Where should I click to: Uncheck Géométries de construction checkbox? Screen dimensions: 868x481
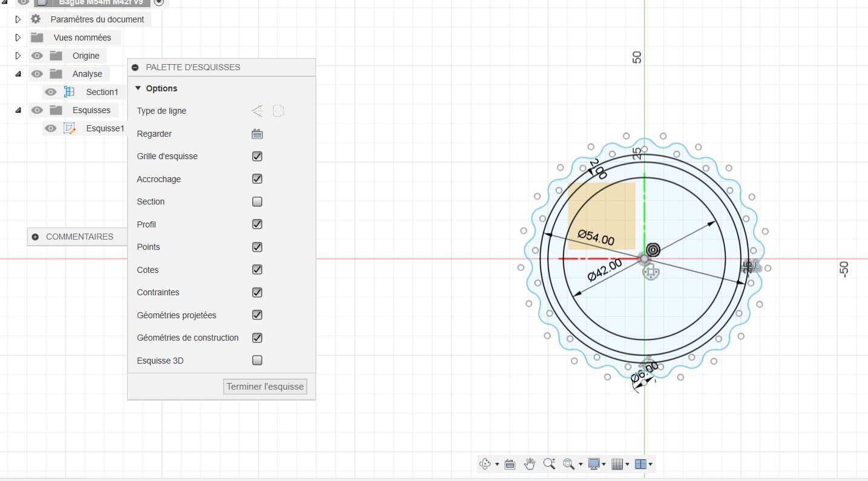click(257, 338)
